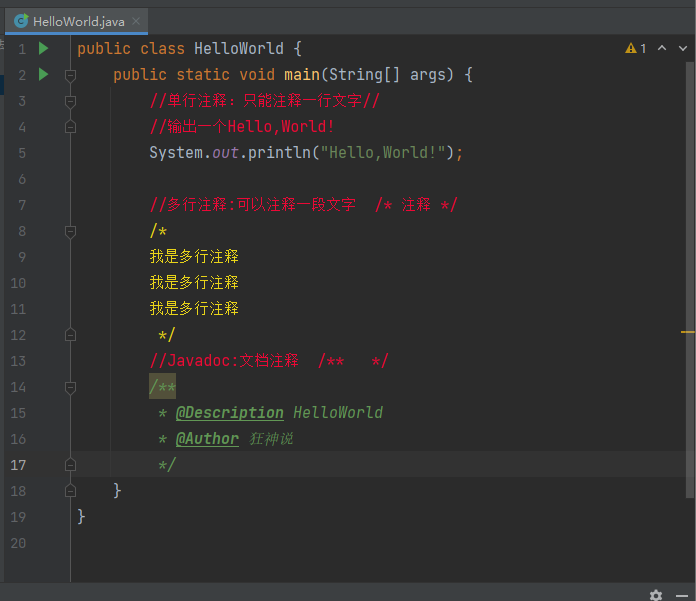The image size is (696, 601).
Task: Close the HelloWorld.java tab
Action: click(137, 20)
